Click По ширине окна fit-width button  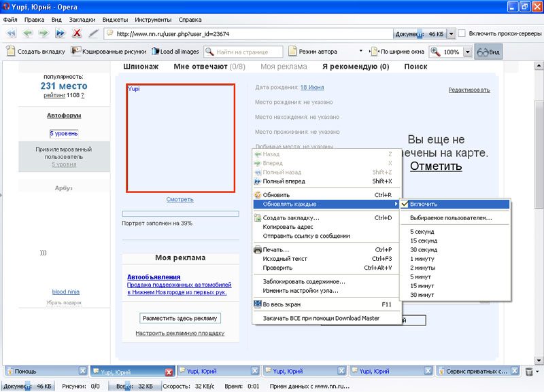(398, 52)
